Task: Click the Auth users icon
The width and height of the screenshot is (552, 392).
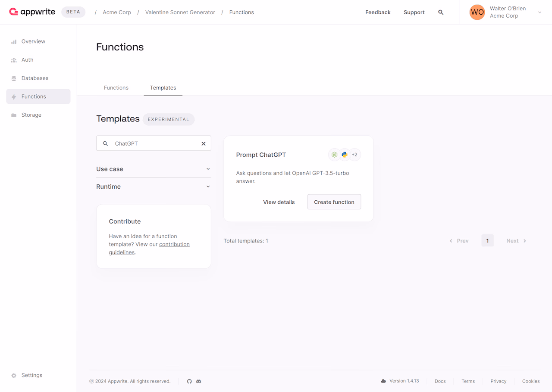Action: [x=14, y=60]
